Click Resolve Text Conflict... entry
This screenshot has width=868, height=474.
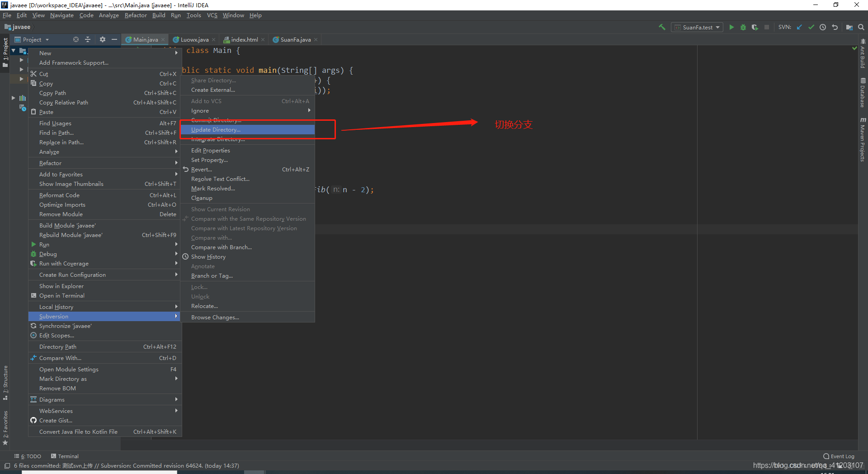(x=247, y=179)
